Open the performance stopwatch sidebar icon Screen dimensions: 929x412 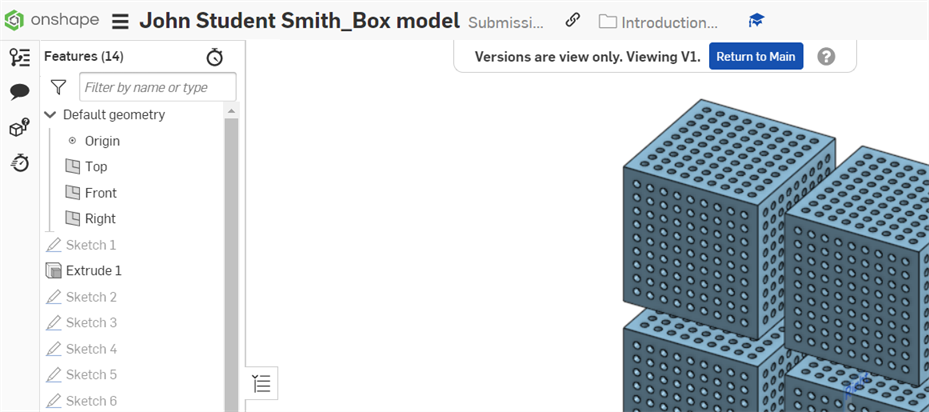click(20, 162)
